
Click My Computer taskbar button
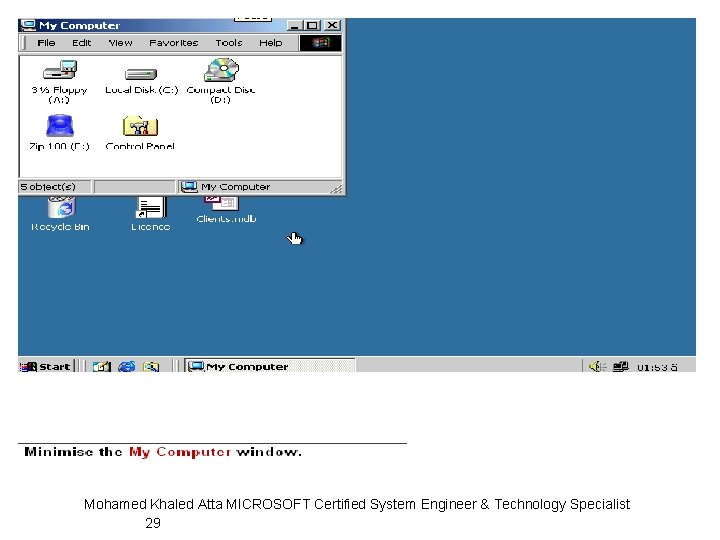click(x=270, y=366)
